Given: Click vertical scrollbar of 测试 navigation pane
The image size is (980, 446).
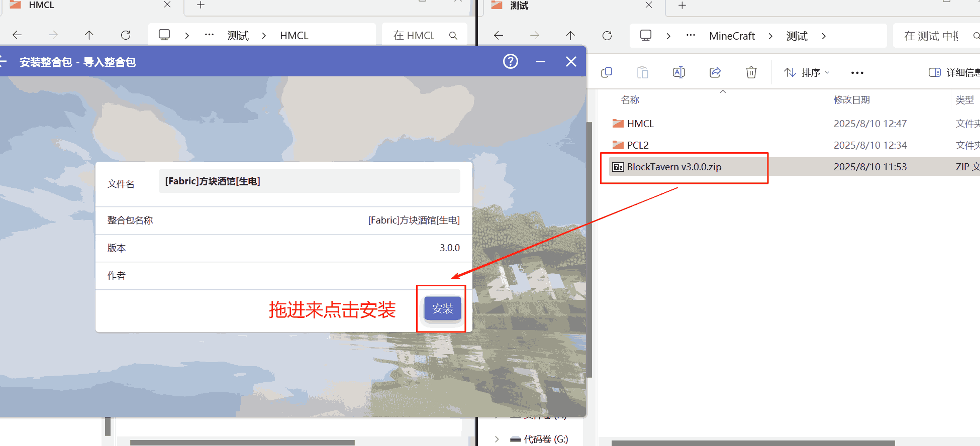Looking at the screenshot, I should 590,250.
